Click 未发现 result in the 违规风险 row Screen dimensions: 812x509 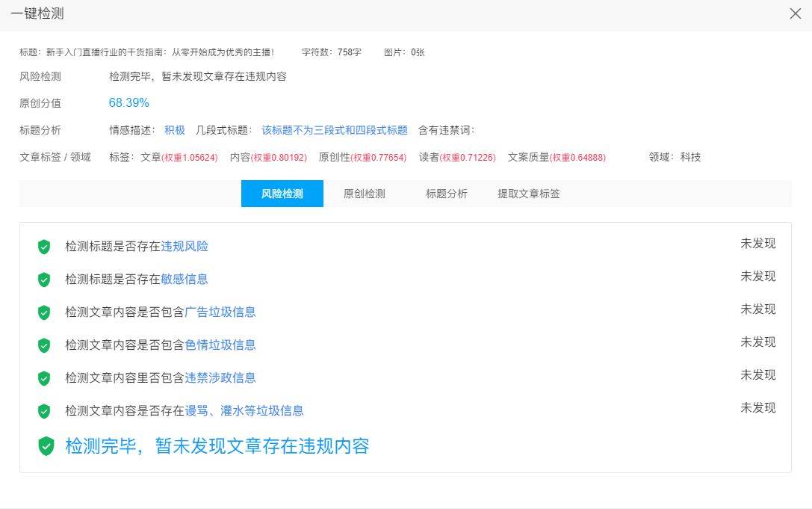(758, 244)
